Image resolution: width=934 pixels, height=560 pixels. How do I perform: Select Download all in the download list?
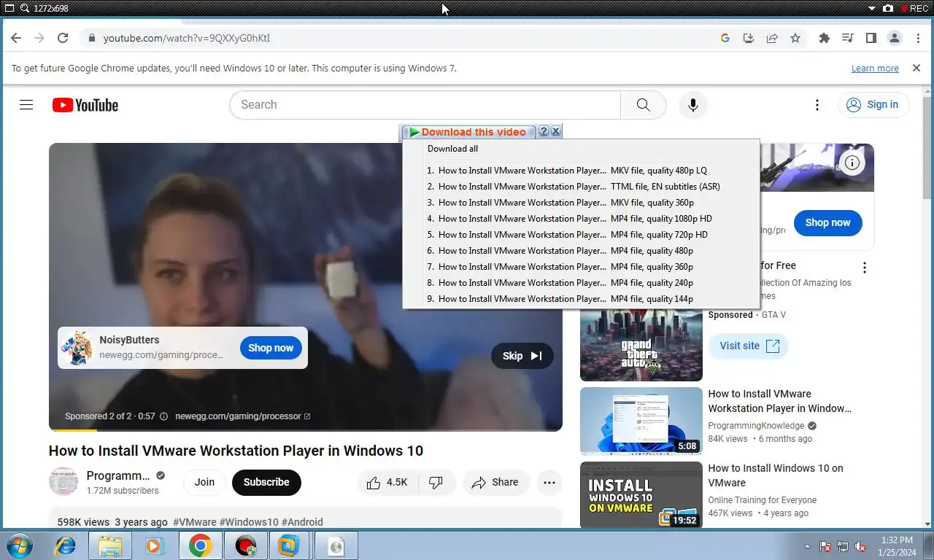pyautogui.click(x=581, y=149)
